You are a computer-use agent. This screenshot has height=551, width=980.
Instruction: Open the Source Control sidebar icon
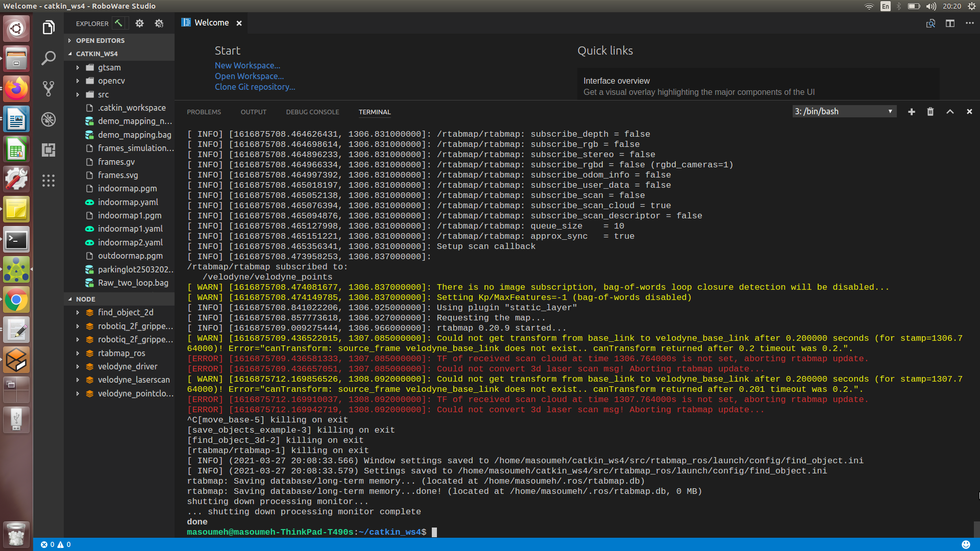click(48, 89)
